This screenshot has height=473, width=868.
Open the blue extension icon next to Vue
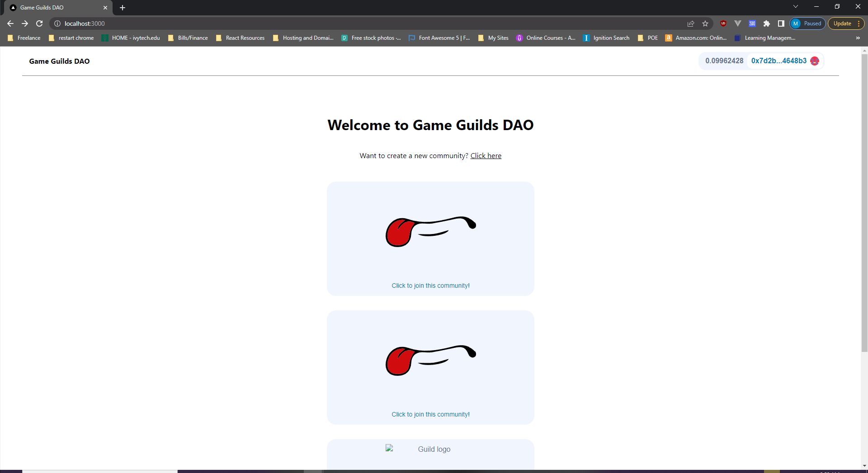coord(752,23)
